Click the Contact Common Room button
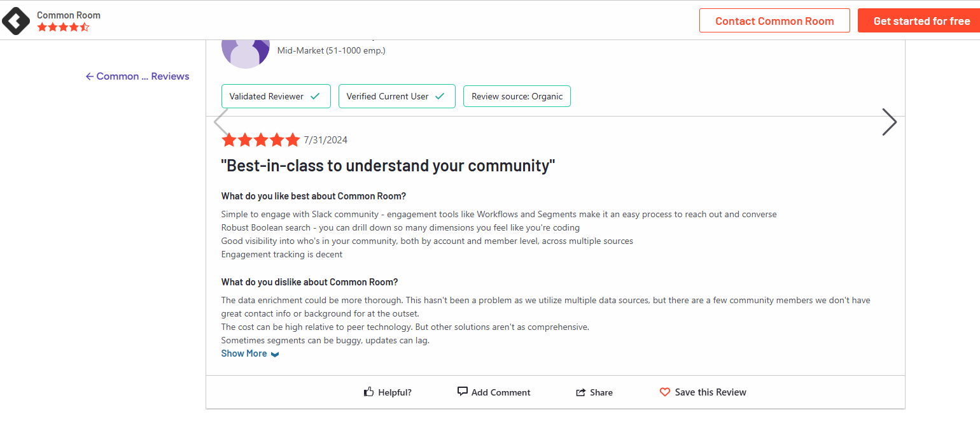Image resolution: width=980 pixels, height=428 pixels. pos(774,21)
